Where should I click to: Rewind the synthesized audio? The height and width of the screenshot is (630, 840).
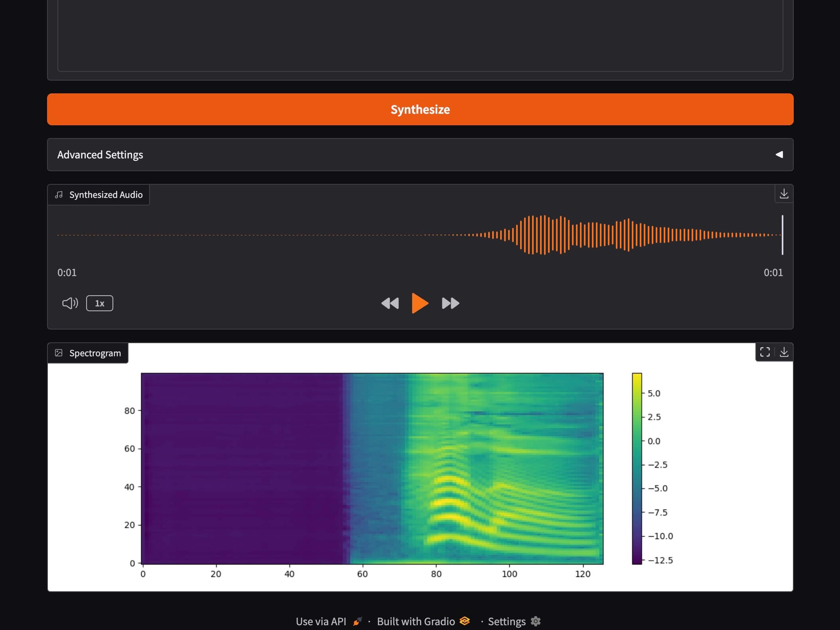click(390, 304)
